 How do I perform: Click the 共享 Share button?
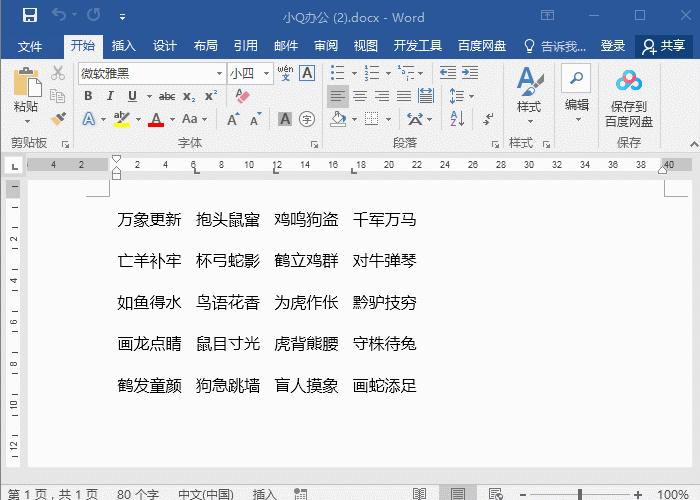(x=663, y=46)
